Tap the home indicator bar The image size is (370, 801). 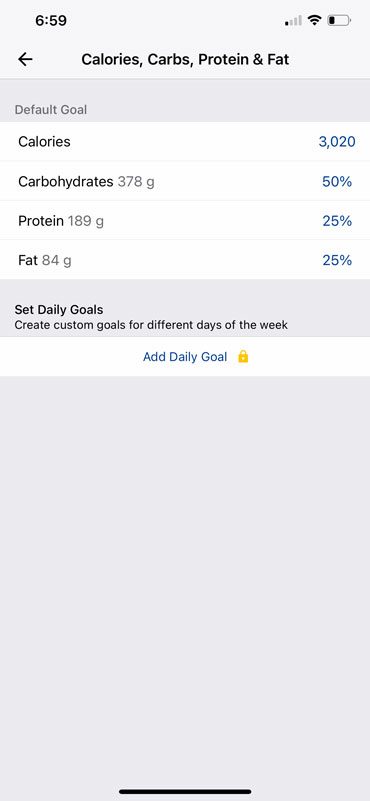point(185,791)
